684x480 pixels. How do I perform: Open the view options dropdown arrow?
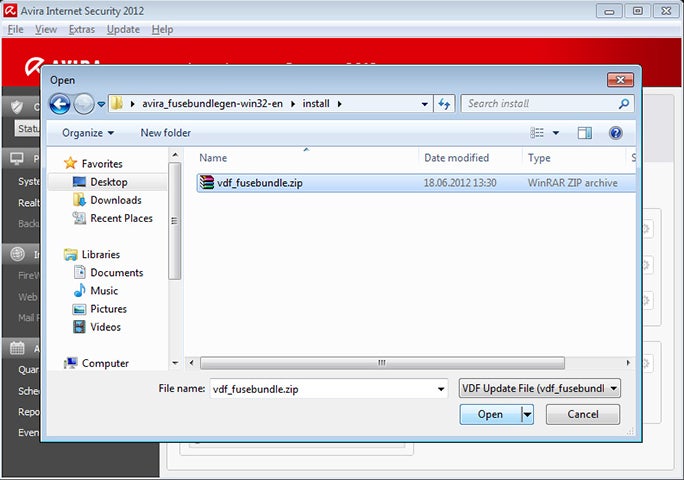[x=556, y=133]
